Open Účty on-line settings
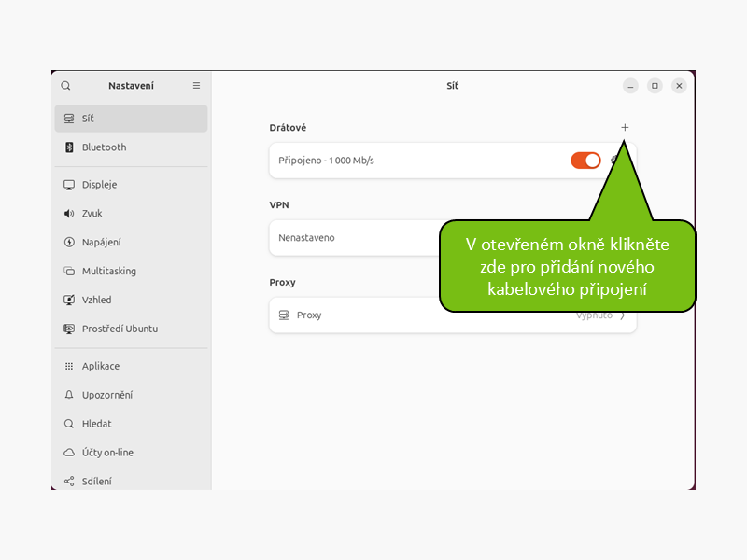This screenshot has height=560, width=747. click(x=131, y=453)
